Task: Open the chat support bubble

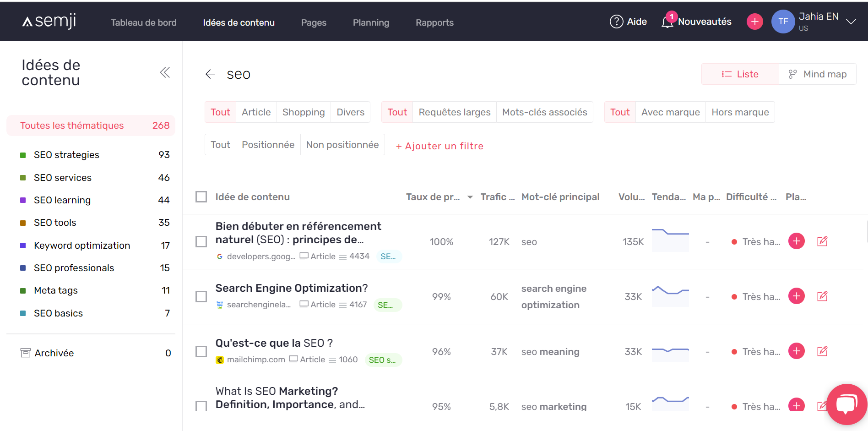Action: point(846,404)
